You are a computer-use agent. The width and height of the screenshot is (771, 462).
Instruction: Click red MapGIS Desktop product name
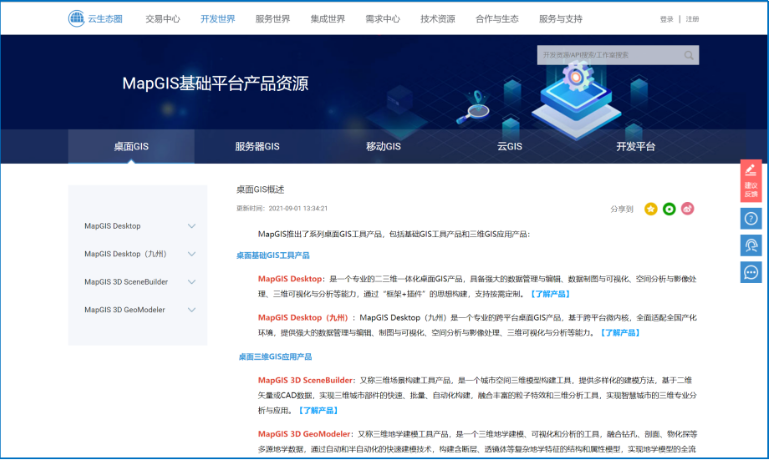tap(290, 279)
